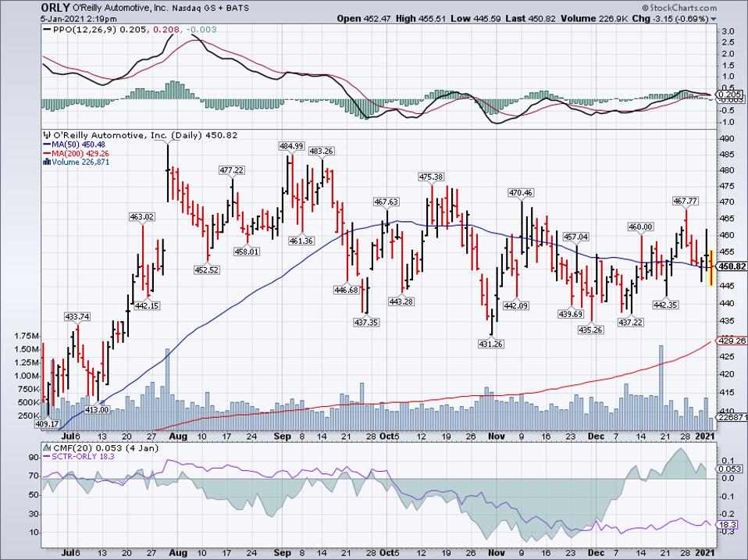The height and width of the screenshot is (560, 748).
Task: Click the 457.04 price label
Action: [x=576, y=237]
